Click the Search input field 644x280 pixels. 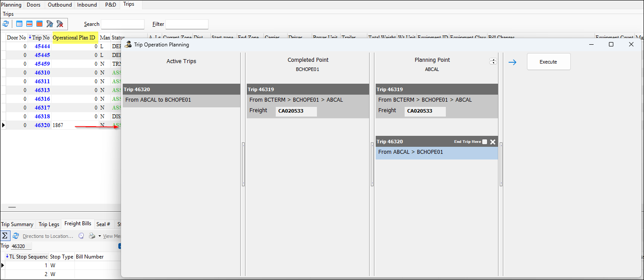(x=123, y=24)
